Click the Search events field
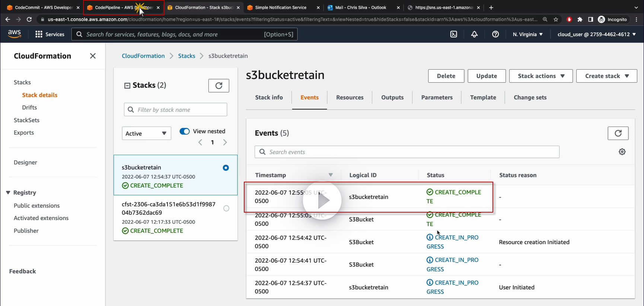This screenshot has width=644, height=306. (x=407, y=152)
